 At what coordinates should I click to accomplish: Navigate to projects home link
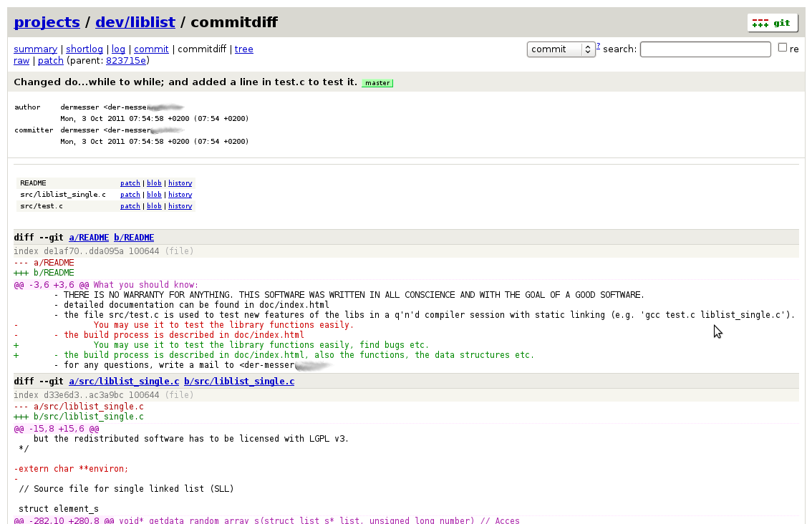47,22
